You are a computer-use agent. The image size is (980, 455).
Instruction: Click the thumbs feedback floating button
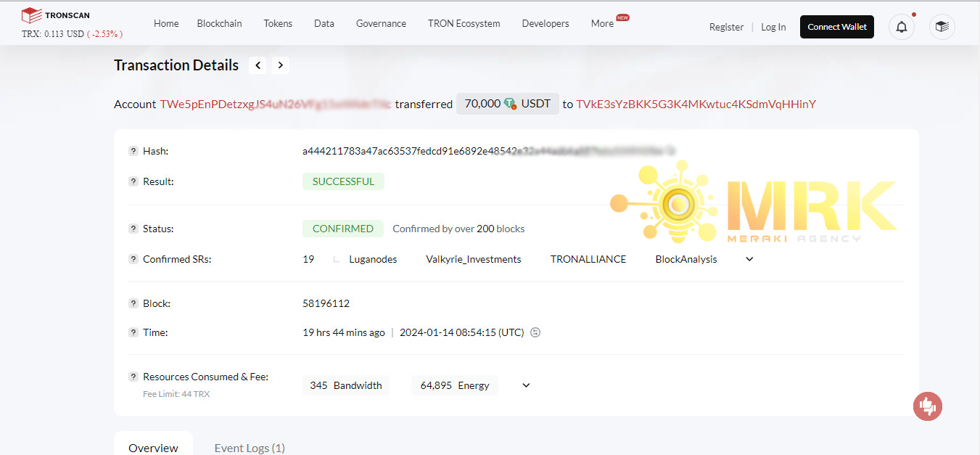click(x=928, y=406)
